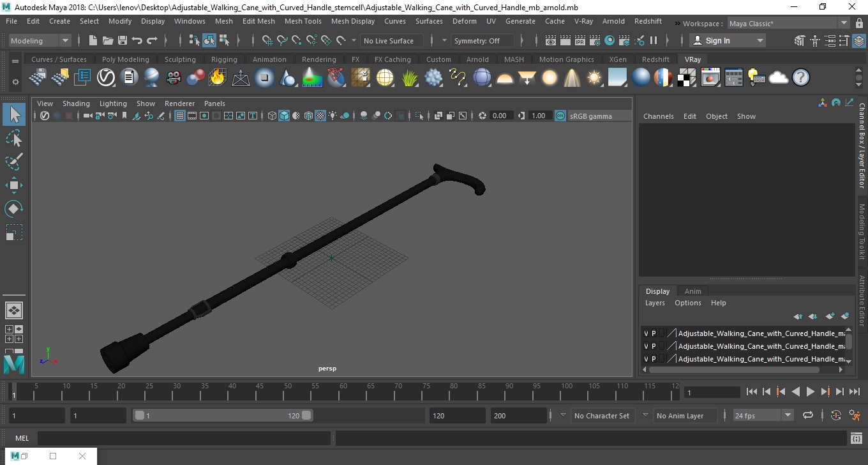Click the IPR render toolbar icon
The height and width of the screenshot is (465, 868).
[x=580, y=40]
